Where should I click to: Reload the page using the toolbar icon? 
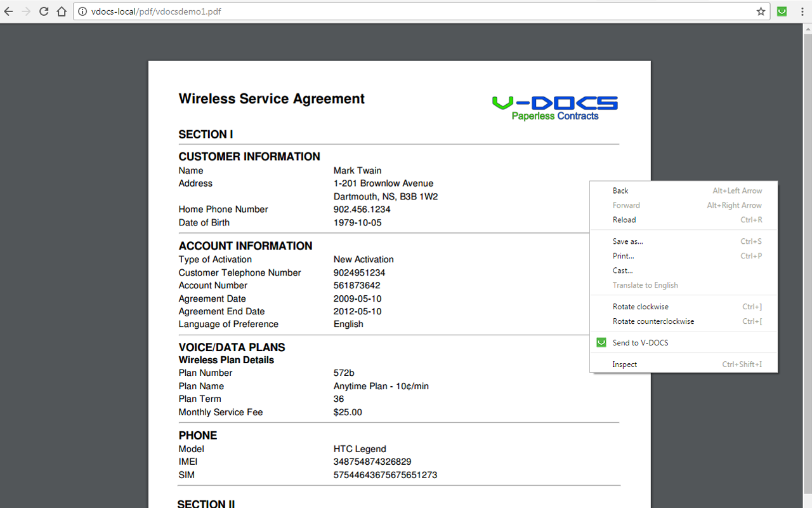point(43,11)
